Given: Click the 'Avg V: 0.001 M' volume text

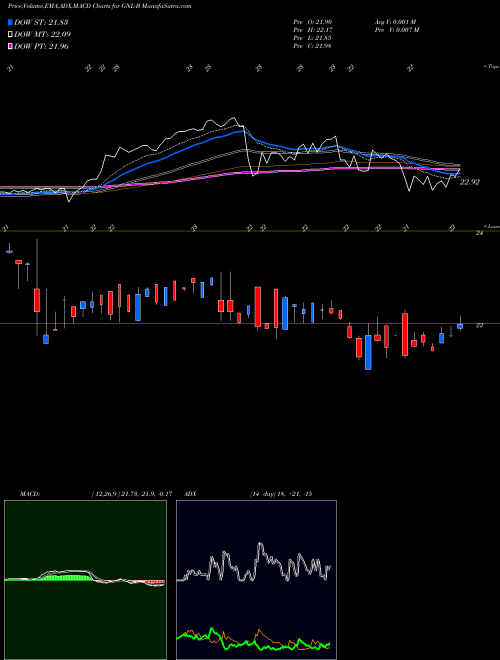Looking at the screenshot, I should coord(395,22).
